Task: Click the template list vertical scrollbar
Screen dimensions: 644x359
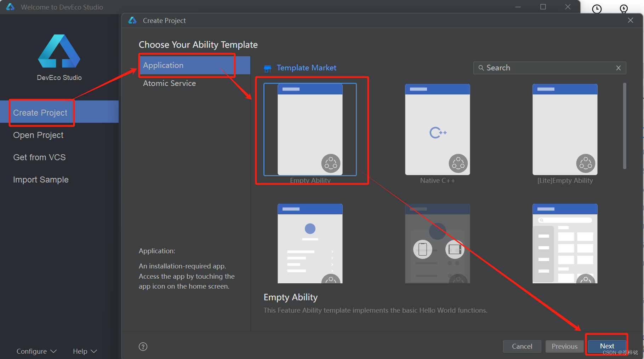Action: coord(625,126)
